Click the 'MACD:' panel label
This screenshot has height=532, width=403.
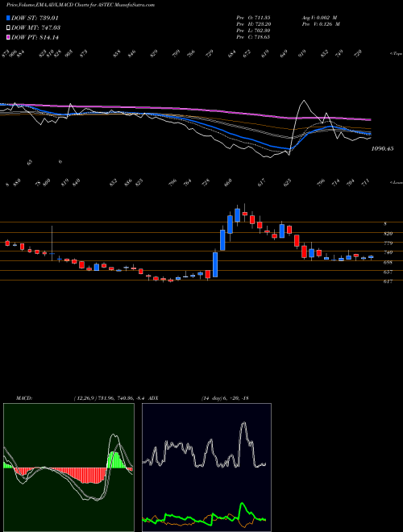point(24,398)
